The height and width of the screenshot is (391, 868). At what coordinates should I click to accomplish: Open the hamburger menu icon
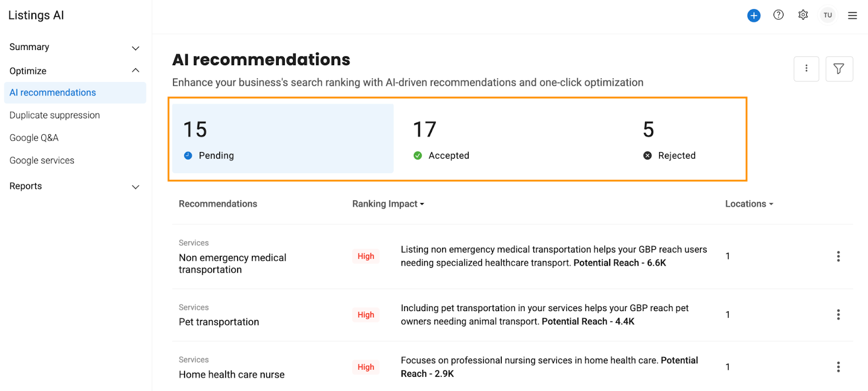coord(852,16)
